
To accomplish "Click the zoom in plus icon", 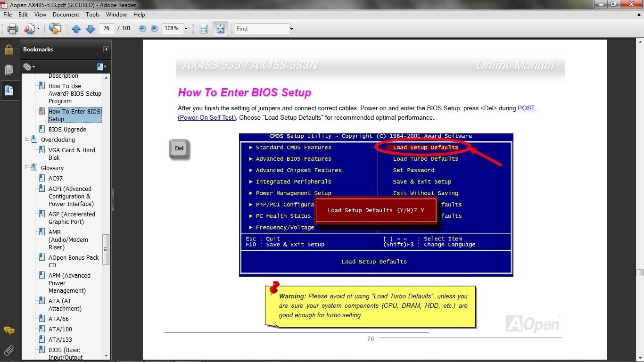I will click(154, 29).
